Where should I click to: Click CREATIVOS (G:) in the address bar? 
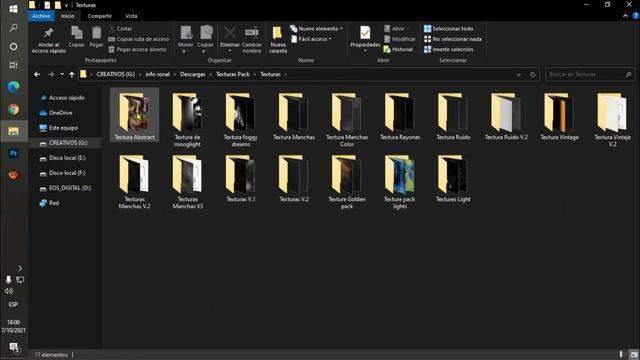tap(116, 74)
